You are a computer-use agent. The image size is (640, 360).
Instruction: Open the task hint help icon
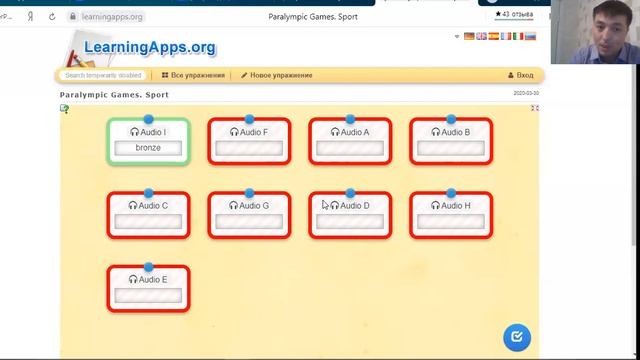pyautogui.click(x=64, y=109)
